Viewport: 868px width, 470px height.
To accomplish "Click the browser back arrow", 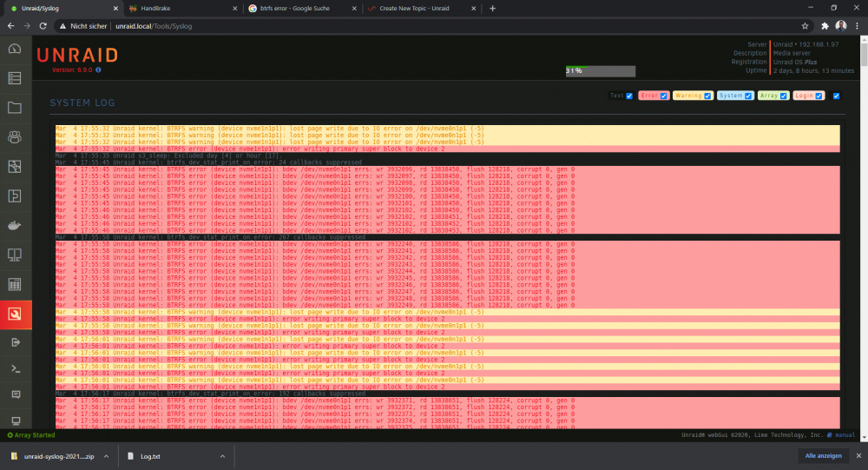I will [x=10, y=26].
